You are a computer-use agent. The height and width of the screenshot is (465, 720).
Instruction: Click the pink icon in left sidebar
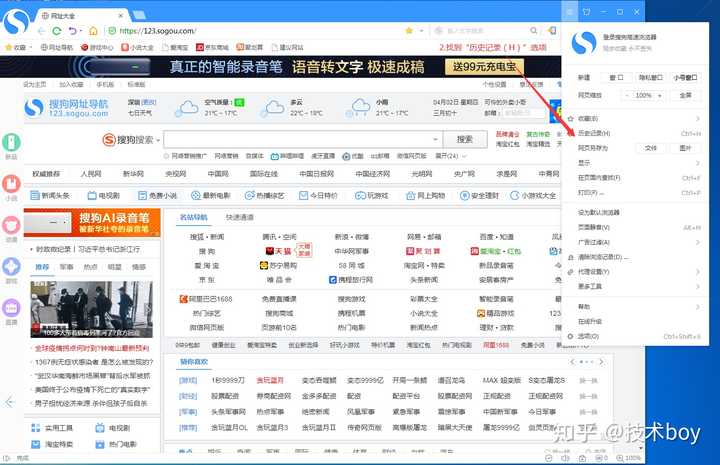11,225
